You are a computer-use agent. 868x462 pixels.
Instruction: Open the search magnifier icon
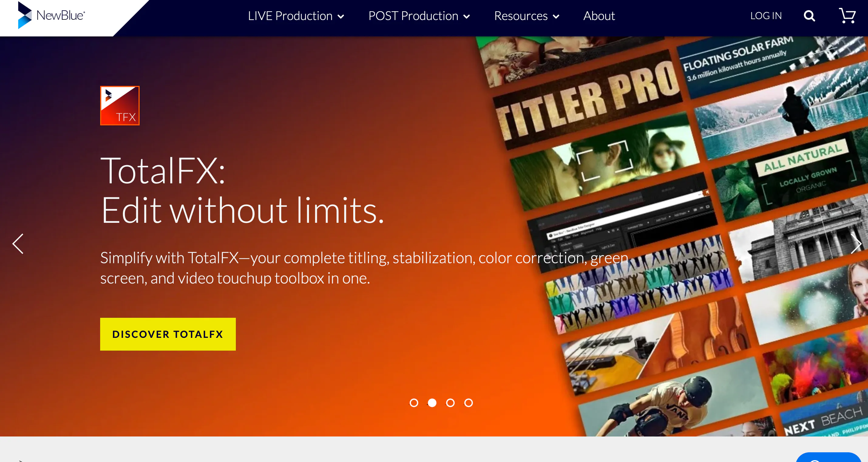click(x=809, y=16)
